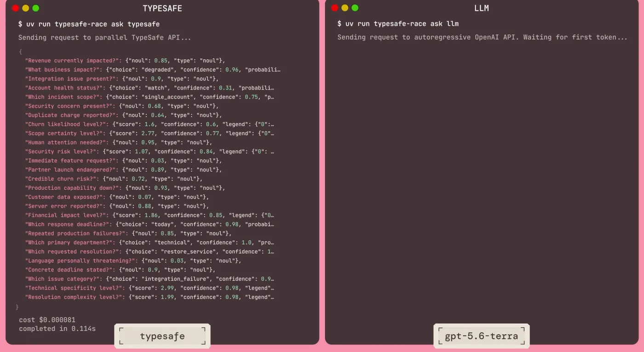Select the "Account health status?" row
Screen dimensions: 644x352
[x=149, y=88]
